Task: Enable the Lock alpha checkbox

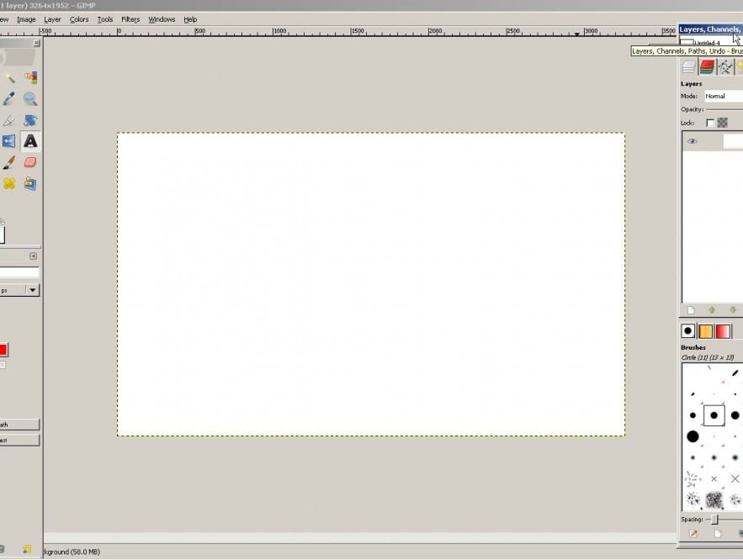Action: click(x=722, y=122)
